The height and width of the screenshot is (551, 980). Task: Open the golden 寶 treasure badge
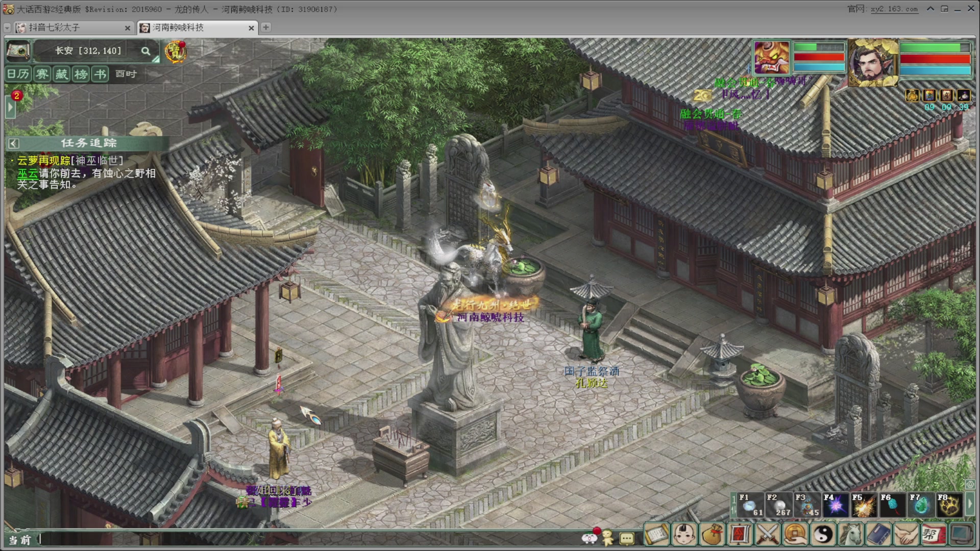(175, 52)
